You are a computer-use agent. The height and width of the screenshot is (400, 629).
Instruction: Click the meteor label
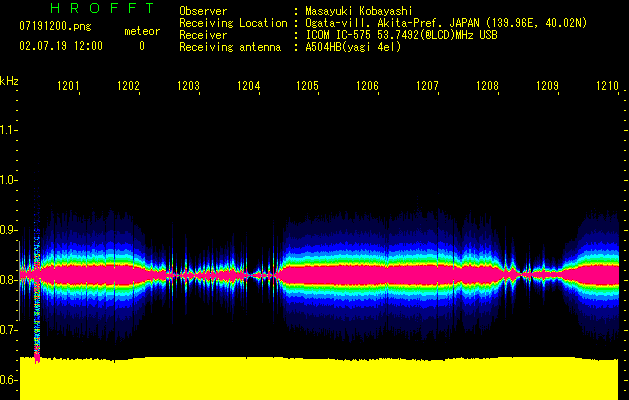(142, 31)
